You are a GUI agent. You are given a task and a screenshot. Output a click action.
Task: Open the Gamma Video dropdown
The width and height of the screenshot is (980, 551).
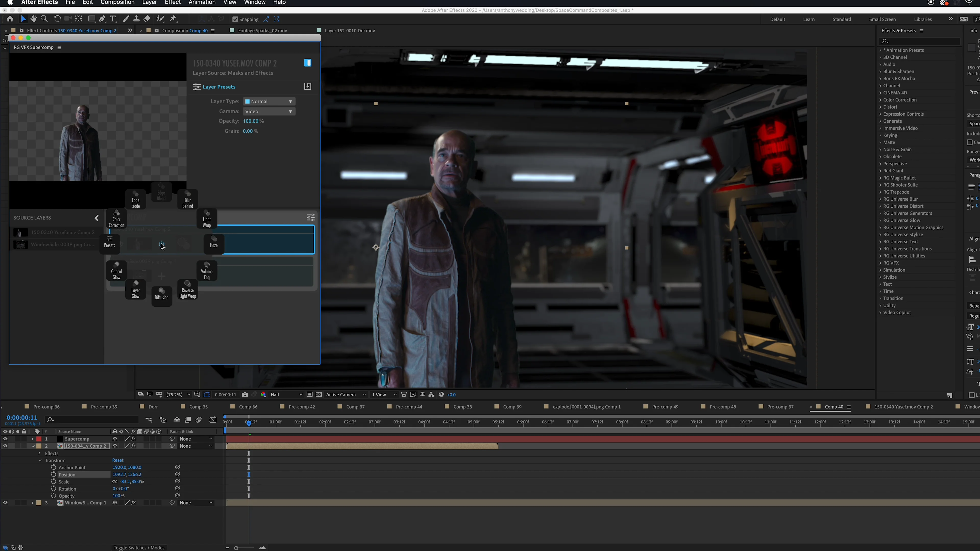click(269, 111)
